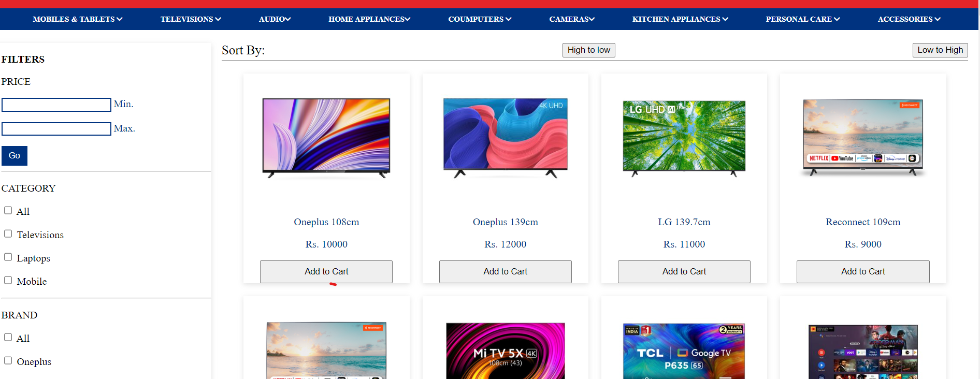Viewport: 980px width, 379px height.
Task: Sort products Low to High
Action: point(940,50)
